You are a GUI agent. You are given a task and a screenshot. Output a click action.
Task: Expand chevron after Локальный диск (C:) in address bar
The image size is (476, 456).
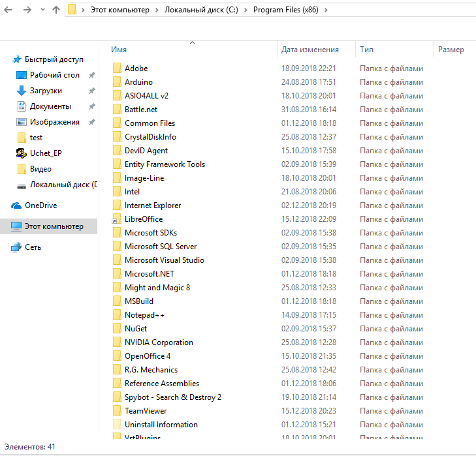246,10
